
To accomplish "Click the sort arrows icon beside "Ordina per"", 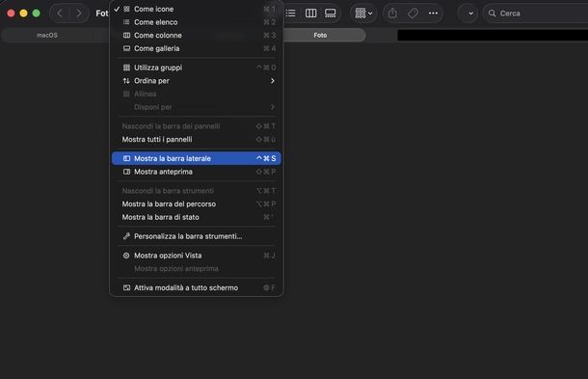I will coord(126,81).
